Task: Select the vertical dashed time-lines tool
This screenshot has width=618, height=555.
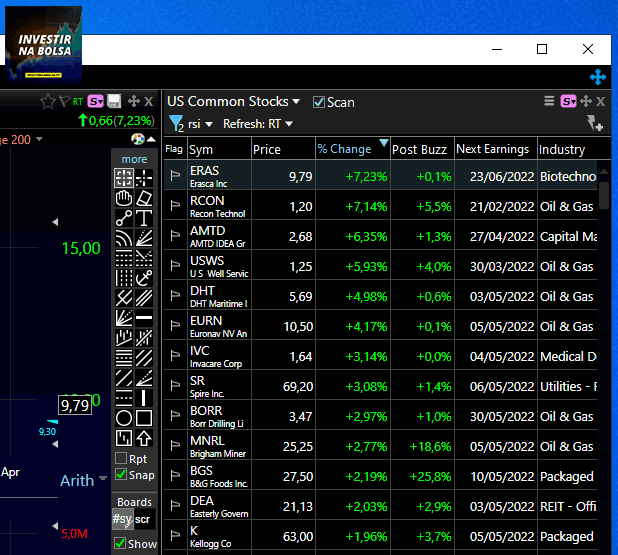Action: coord(124,278)
